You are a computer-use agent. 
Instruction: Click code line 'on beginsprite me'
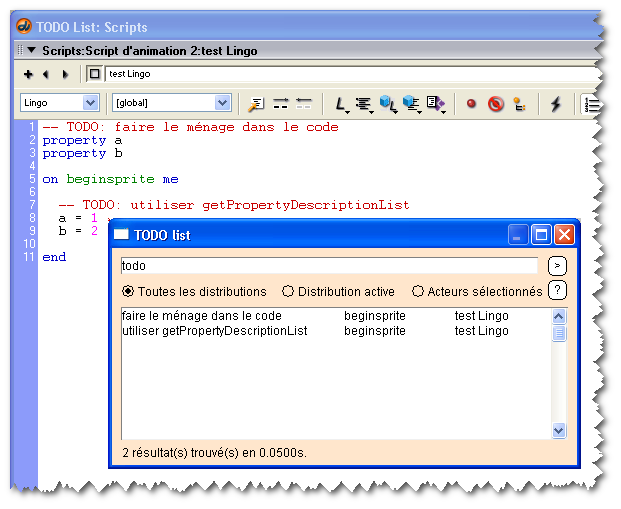point(110,179)
